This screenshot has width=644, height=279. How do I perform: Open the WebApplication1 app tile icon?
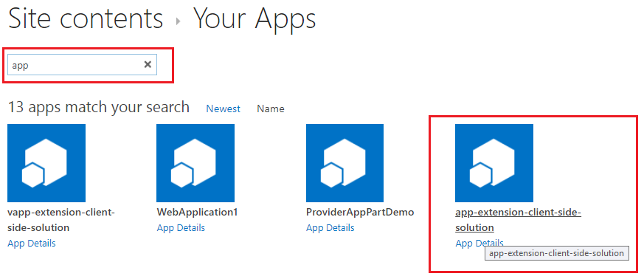pyautogui.click(x=195, y=163)
